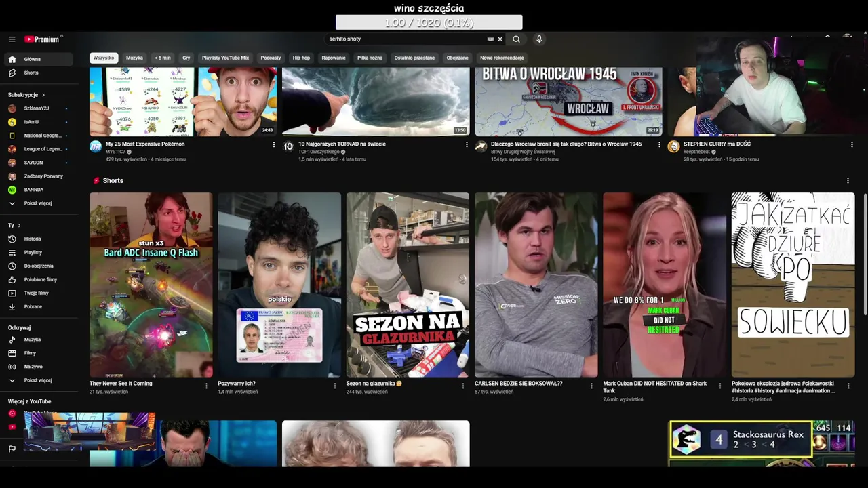Screen dimensions: 868x488
Task: Select the Muzyka filter chip
Action: click(x=134, y=58)
